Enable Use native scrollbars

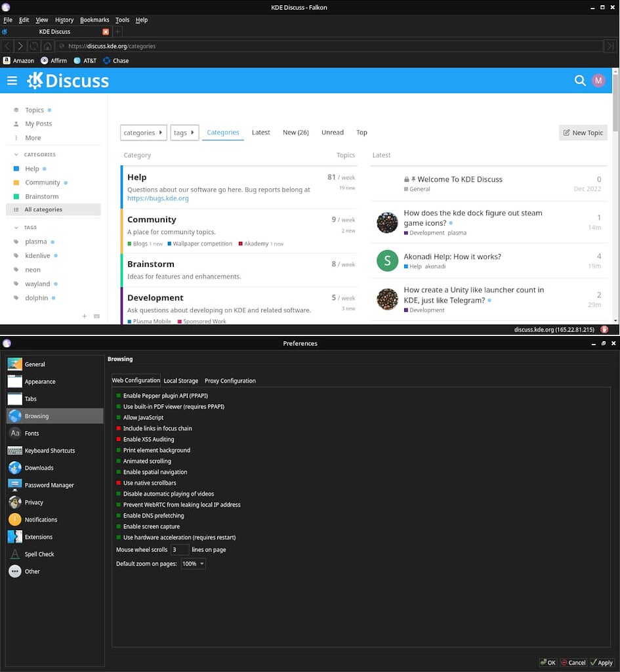(119, 483)
